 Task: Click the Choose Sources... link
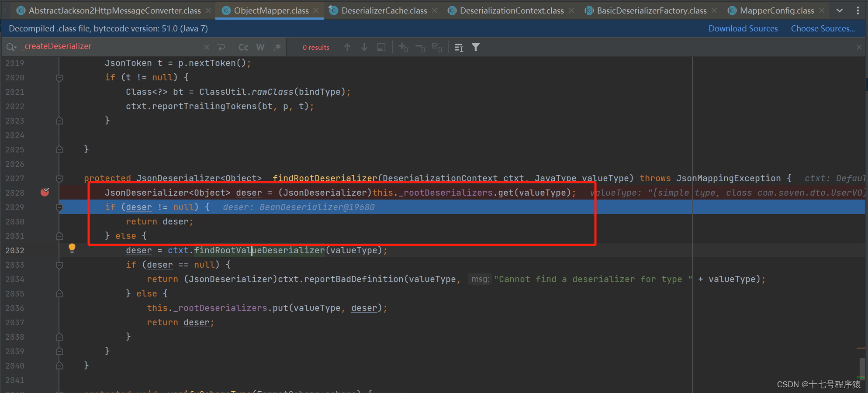(823, 28)
